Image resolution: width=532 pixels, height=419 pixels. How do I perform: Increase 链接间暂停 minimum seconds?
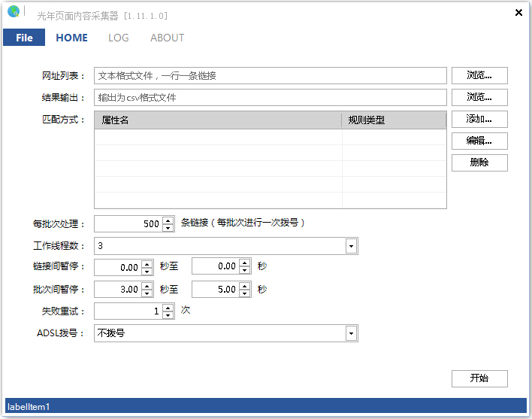tap(147, 264)
